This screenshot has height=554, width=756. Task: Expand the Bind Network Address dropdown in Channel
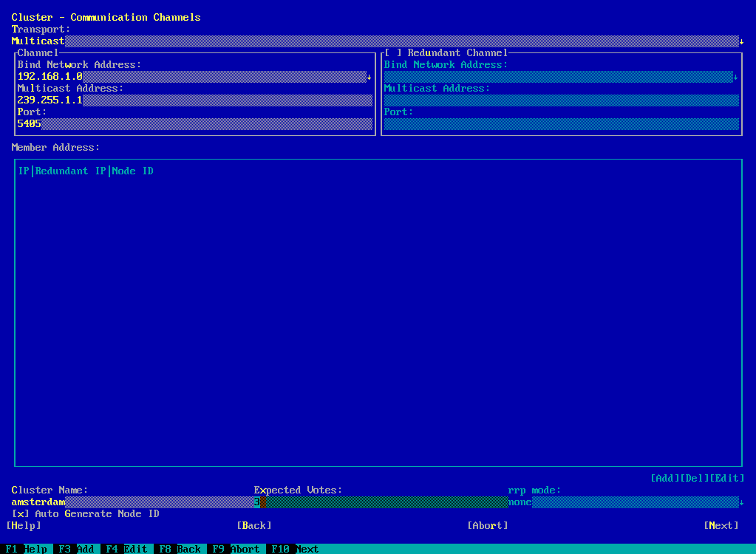point(369,77)
